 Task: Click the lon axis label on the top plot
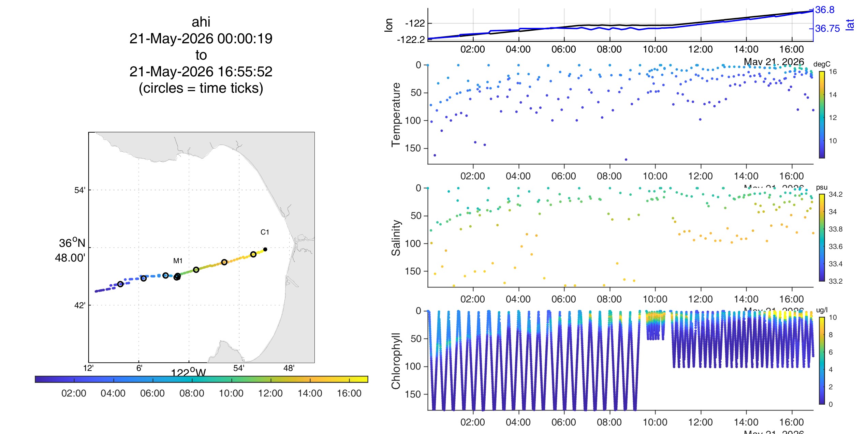point(388,25)
